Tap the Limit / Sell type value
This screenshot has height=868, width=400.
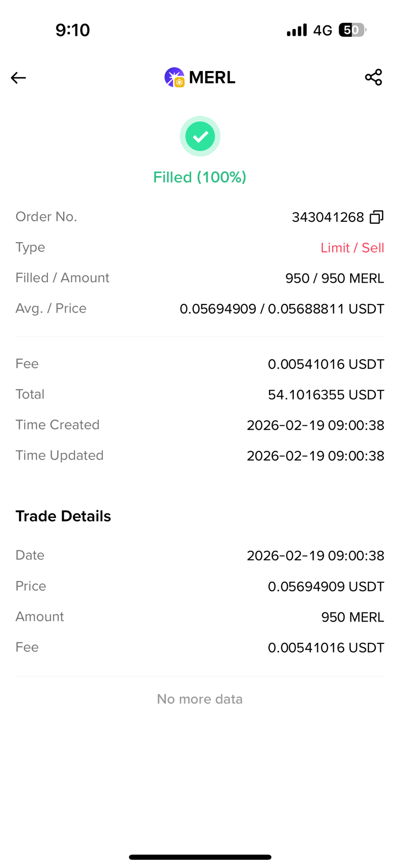[x=352, y=248]
